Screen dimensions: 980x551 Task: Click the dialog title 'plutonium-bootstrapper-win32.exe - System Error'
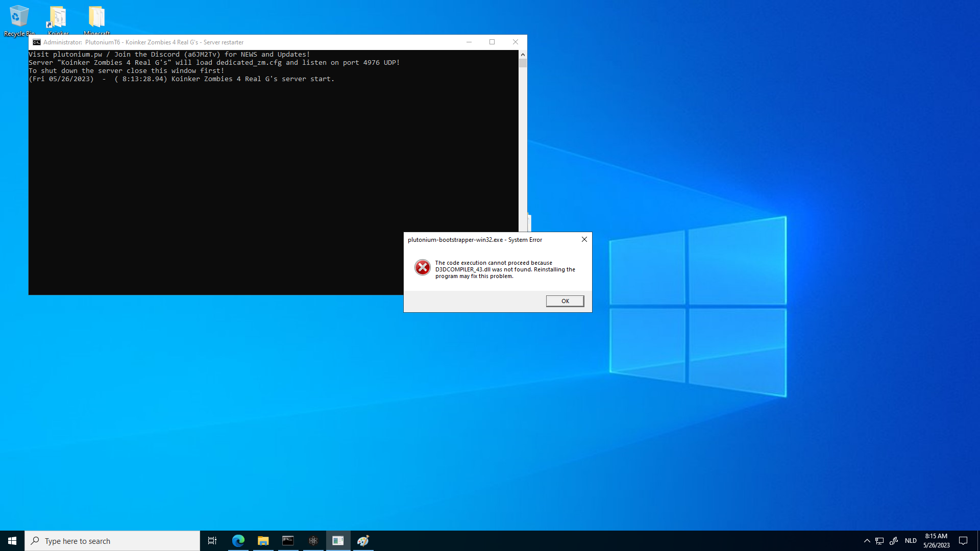(475, 240)
